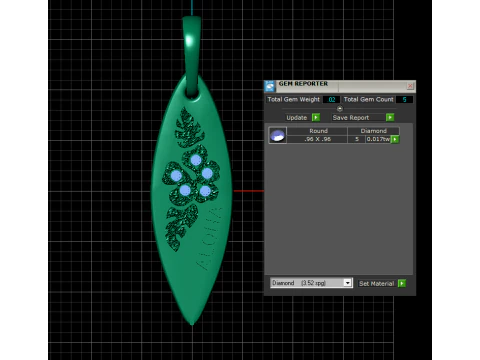
Task: Select the topmost blue gem on the pendant
Action: pyautogui.click(x=196, y=160)
